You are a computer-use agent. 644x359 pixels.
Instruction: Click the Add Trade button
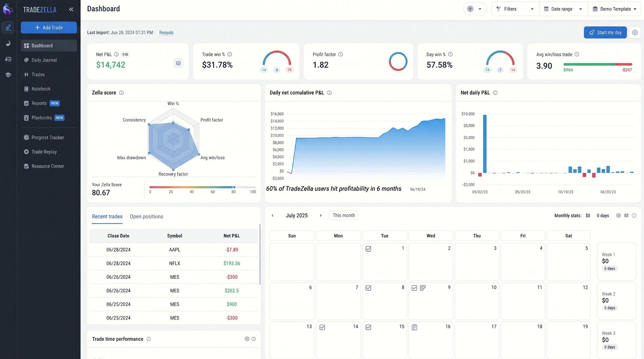coord(49,28)
